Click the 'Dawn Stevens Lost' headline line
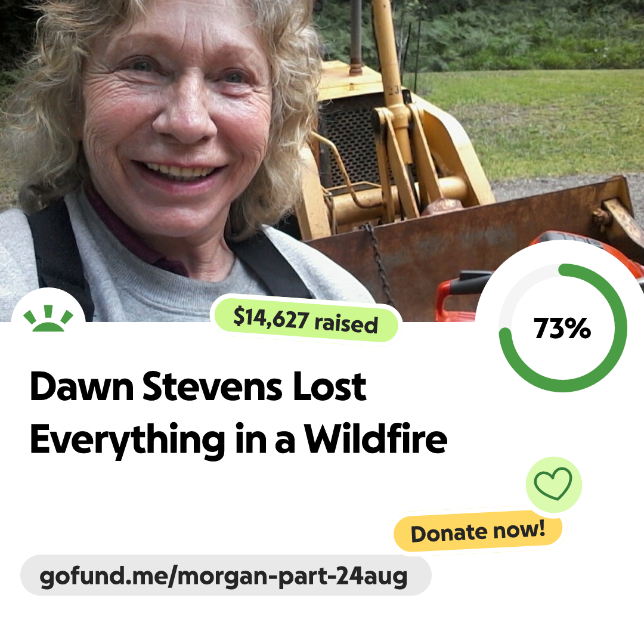The image size is (644, 644). [x=198, y=386]
